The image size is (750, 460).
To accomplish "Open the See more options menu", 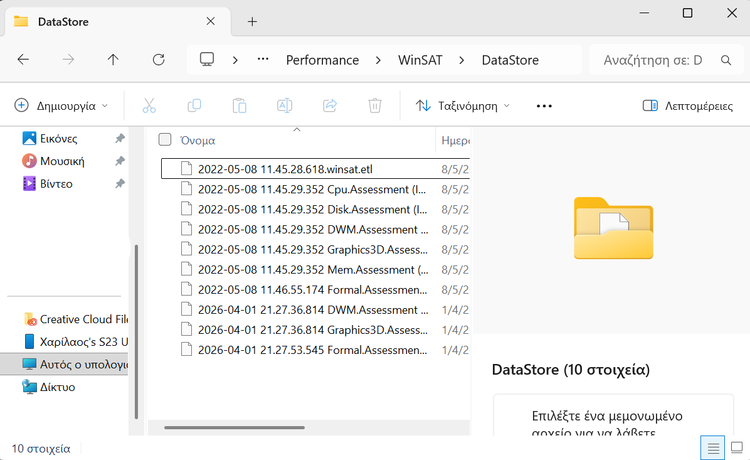I will pos(544,105).
